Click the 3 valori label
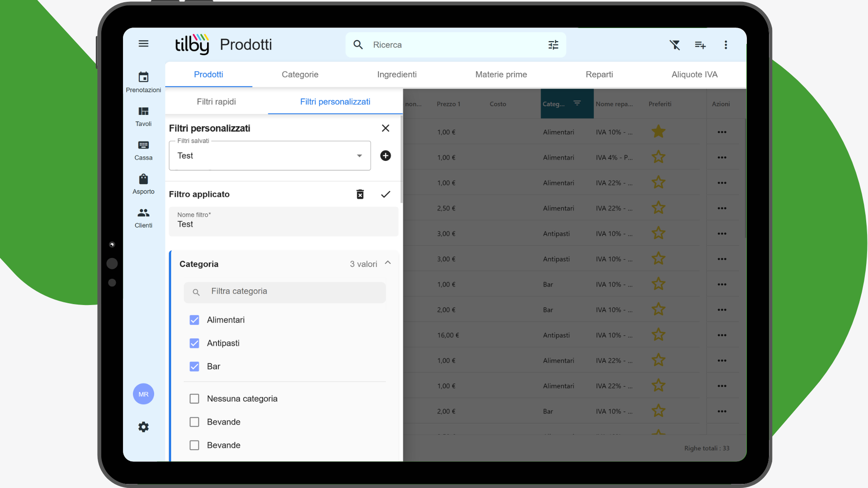868x488 pixels. [x=363, y=264]
